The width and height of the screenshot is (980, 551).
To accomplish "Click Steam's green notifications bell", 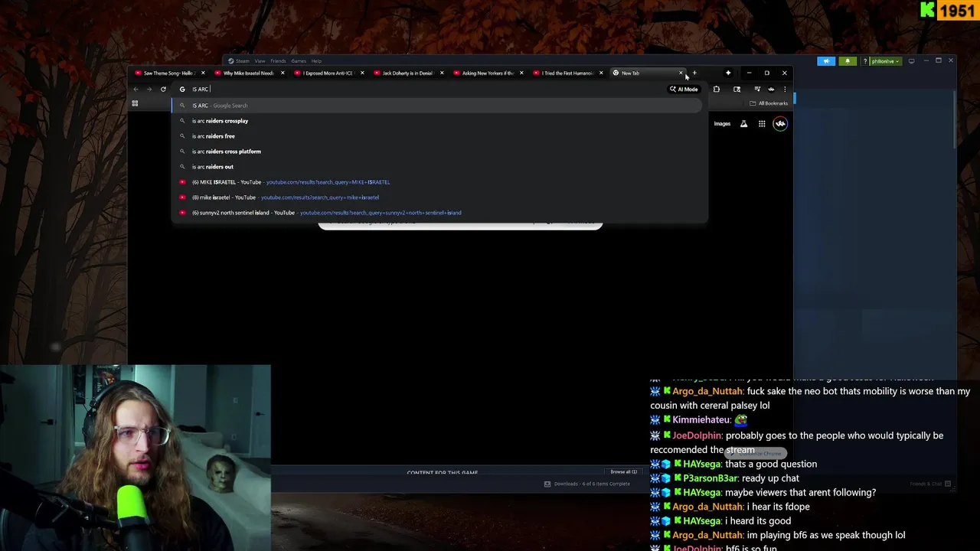I will 848,61.
